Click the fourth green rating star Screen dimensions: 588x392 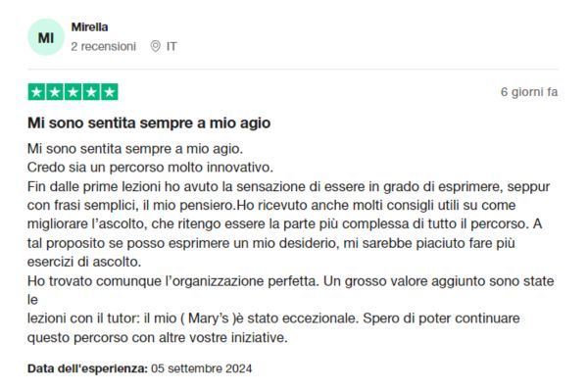[x=91, y=92]
